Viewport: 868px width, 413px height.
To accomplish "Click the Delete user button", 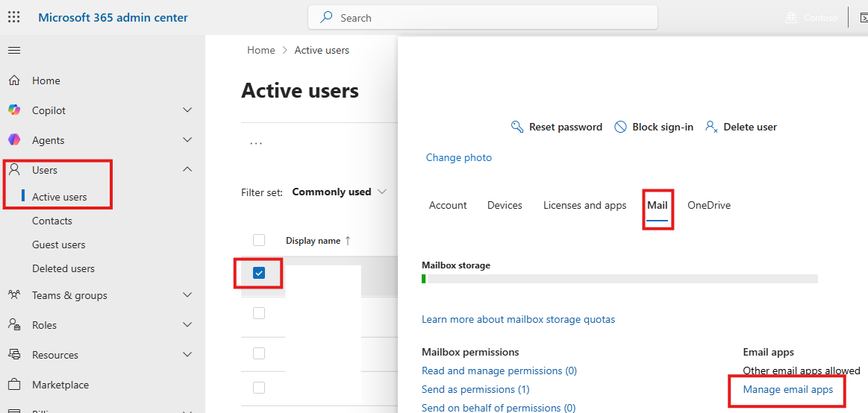I will click(x=740, y=127).
